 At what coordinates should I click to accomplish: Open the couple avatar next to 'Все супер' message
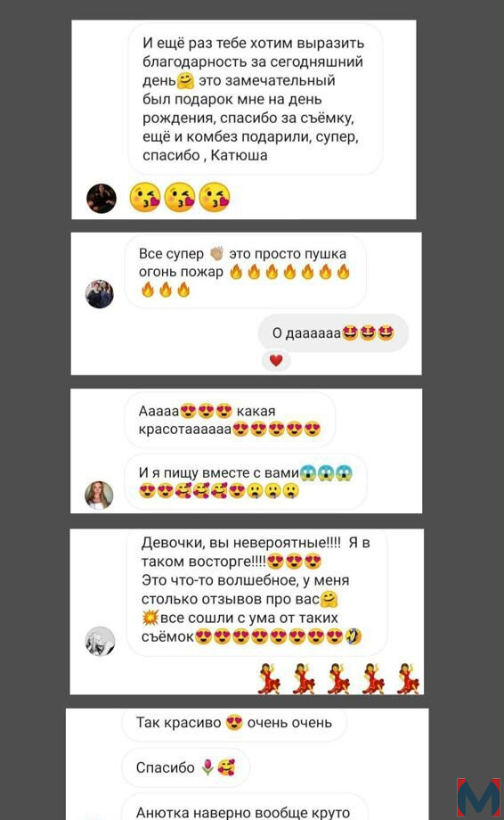point(99,294)
